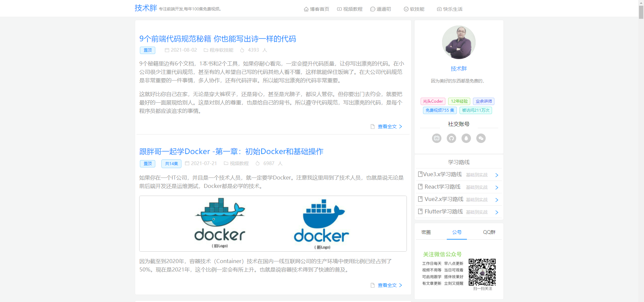Open 快乐生活 in the top navigation
Screen dimensions: 644x302
click(449, 9)
